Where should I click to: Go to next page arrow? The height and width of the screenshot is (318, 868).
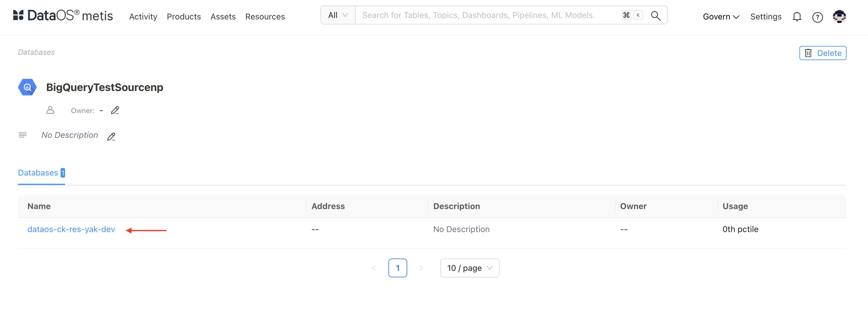pyautogui.click(x=421, y=268)
